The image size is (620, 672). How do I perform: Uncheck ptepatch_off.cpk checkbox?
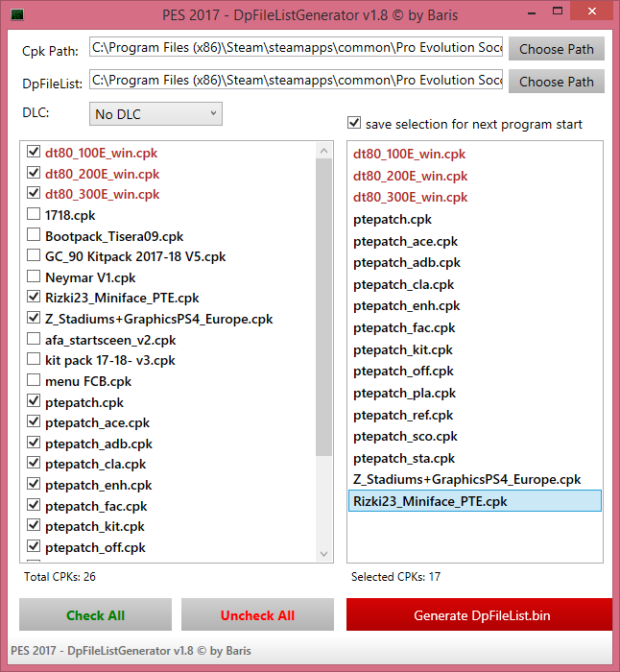pyautogui.click(x=34, y=546)
